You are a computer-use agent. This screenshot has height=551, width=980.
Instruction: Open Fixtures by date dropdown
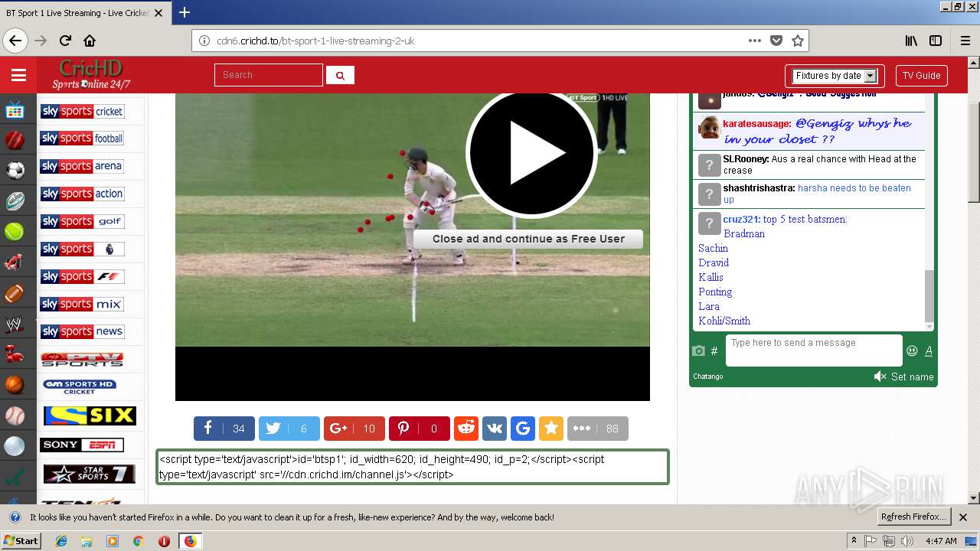[x=835, y=76]
